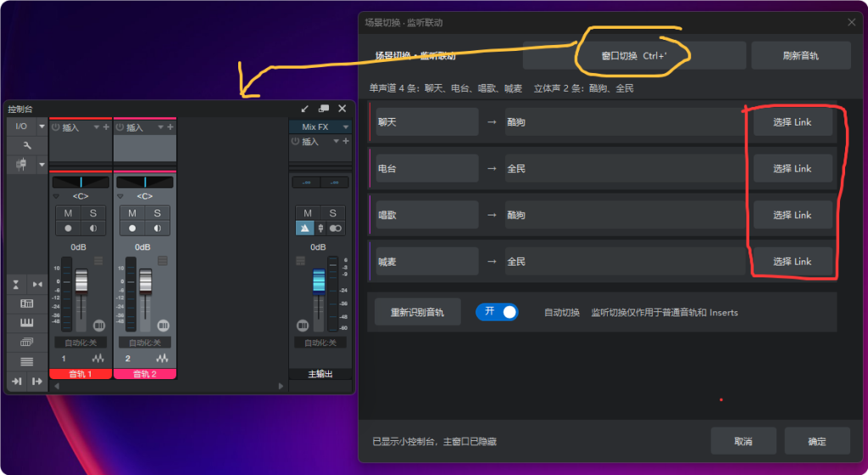This screenshot has width=868, height=475.
Task: Click the 聊天 scene name field
Action: (x=427, y=122)
